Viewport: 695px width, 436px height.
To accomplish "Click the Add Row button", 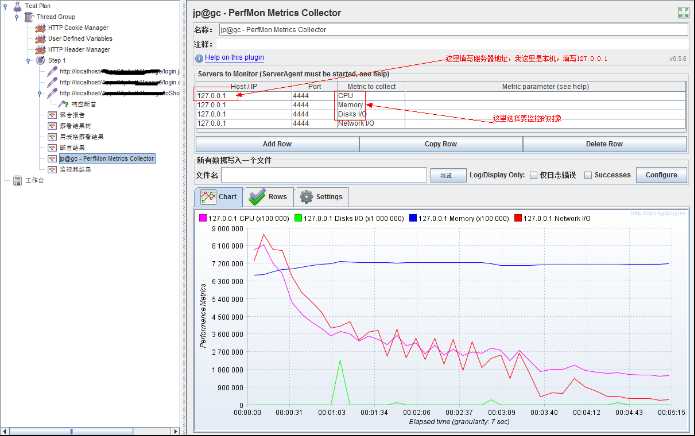I will coord(277,144).
